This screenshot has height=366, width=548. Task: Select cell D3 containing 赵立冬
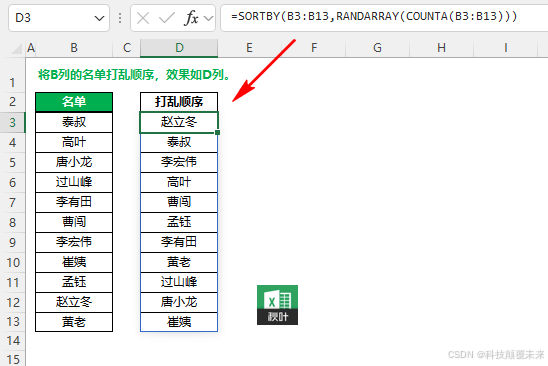point(179,122)
